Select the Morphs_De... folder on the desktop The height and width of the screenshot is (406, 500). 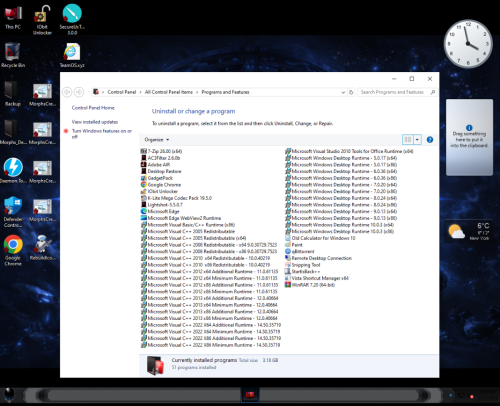(13, 132)
